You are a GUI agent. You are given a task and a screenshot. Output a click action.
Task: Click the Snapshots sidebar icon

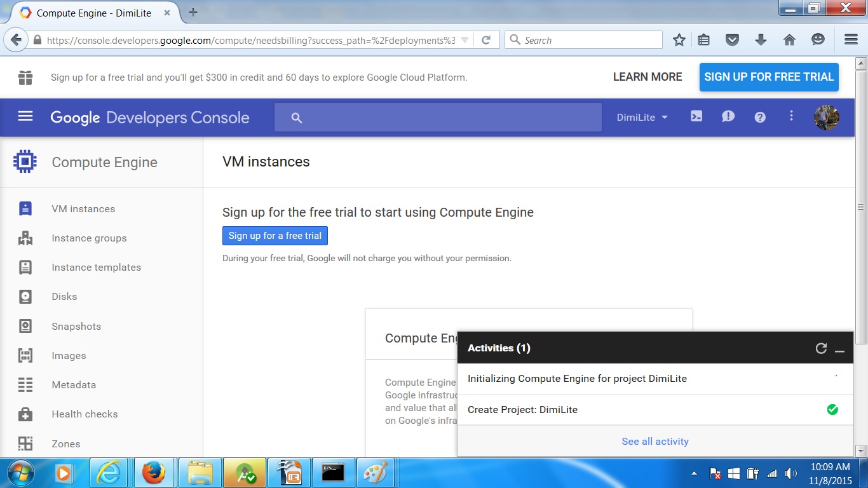25,326
